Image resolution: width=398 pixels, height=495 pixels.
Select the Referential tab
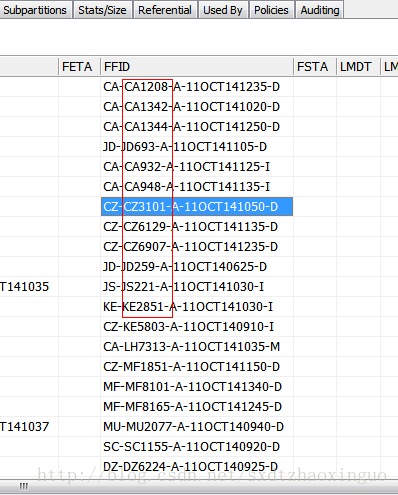point(165,10)
